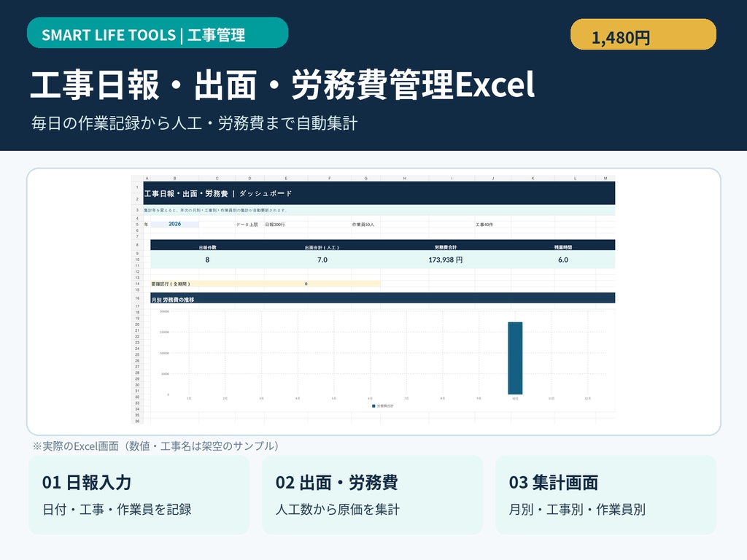The image size is (747, 560).
Task: Select the year cell showing 2026
Action: click(174, 224)
